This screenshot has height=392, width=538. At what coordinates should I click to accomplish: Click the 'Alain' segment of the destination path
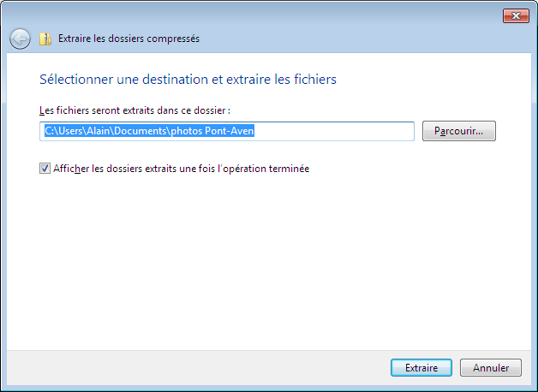pos(98,131)
